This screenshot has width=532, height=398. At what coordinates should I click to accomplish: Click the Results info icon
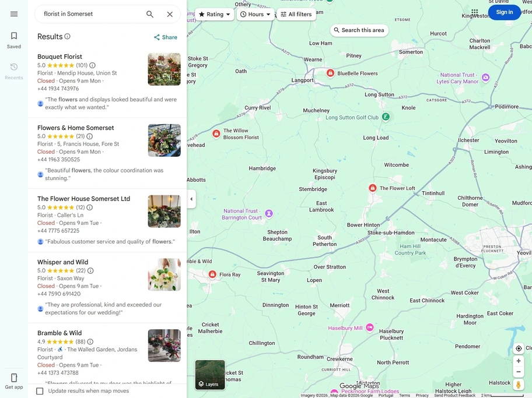pyautogui.click(x=68, y=36)
